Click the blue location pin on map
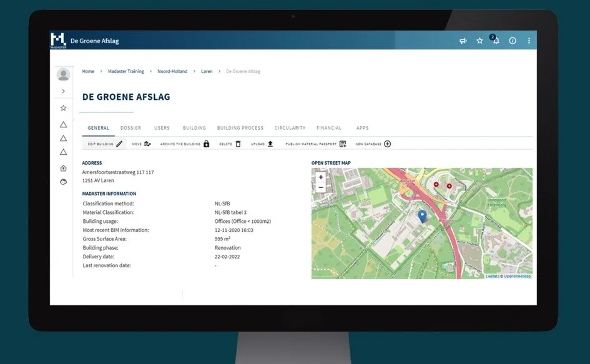The height and width of the screenshot is (364, 590). click(422, 217)
